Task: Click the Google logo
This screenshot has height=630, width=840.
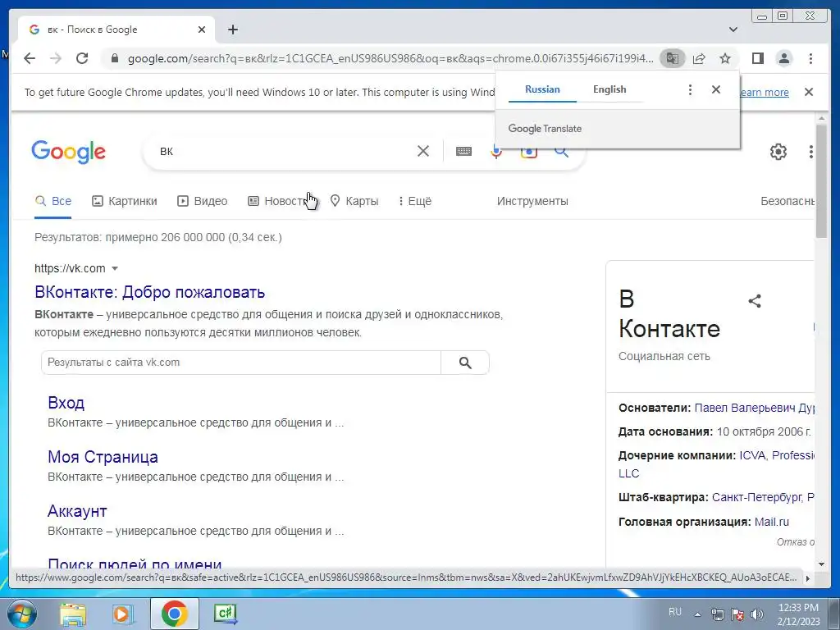Action: pyautogui.click(x=69, y=152)
